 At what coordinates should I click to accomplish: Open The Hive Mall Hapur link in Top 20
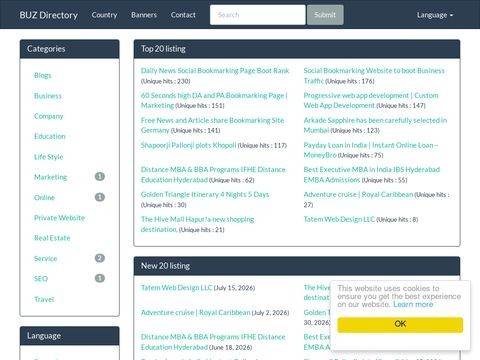pyautogui.click(x=197, y=224)
